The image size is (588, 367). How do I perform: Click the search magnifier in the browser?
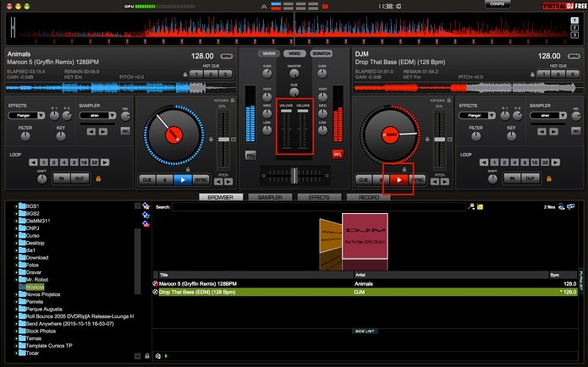470,205
